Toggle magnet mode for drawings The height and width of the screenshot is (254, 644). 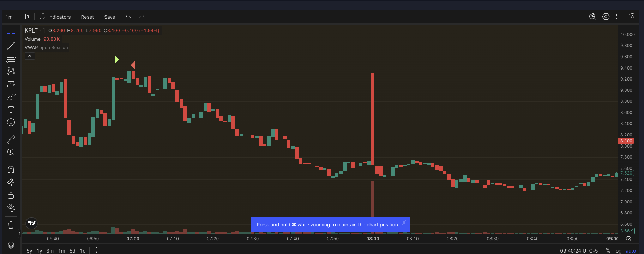(11, 170)
